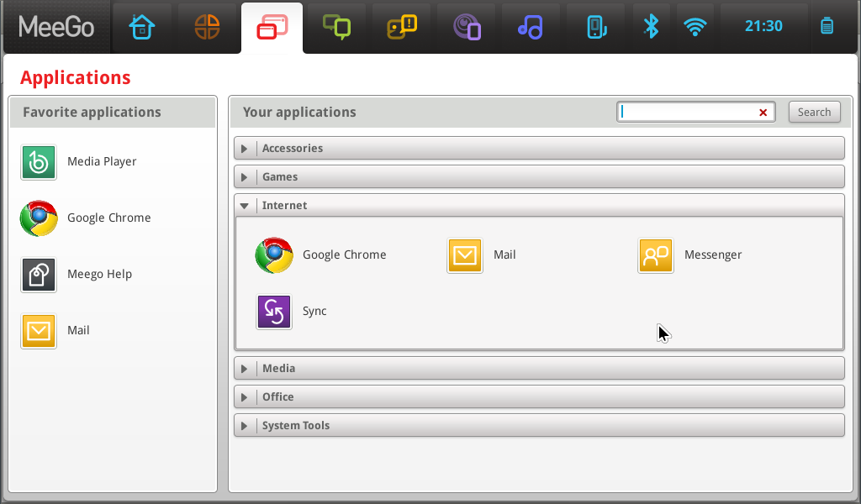
Task: Switch to the Myzone home tab
Action: coord(141,27)
